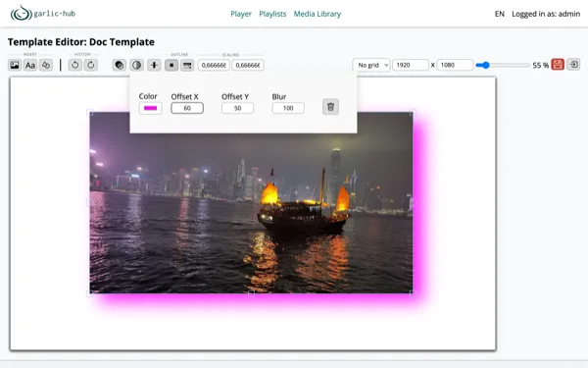The width and height of the screenshot is (588, 368).
Task: Save the template with red disk icon
Action: click(x=558, y=65)
